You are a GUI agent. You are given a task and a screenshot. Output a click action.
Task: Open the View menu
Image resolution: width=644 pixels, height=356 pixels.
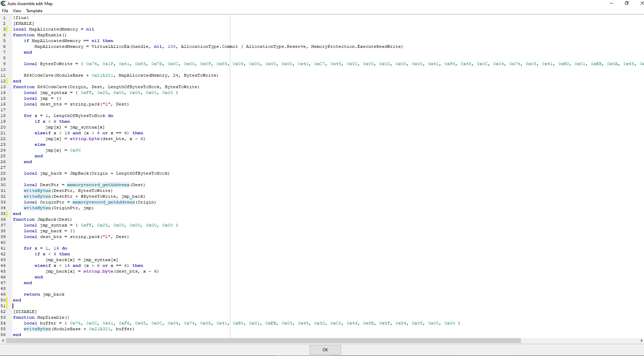17,11
